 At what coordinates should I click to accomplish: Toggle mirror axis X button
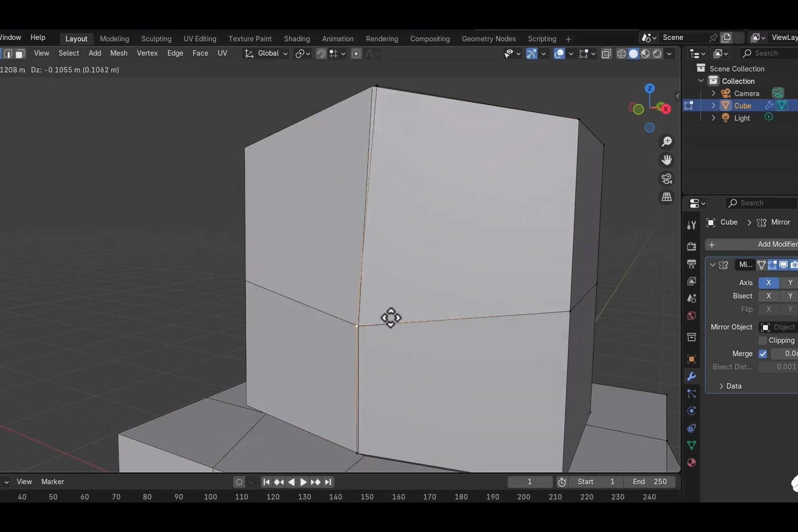(x=768, y=283)
